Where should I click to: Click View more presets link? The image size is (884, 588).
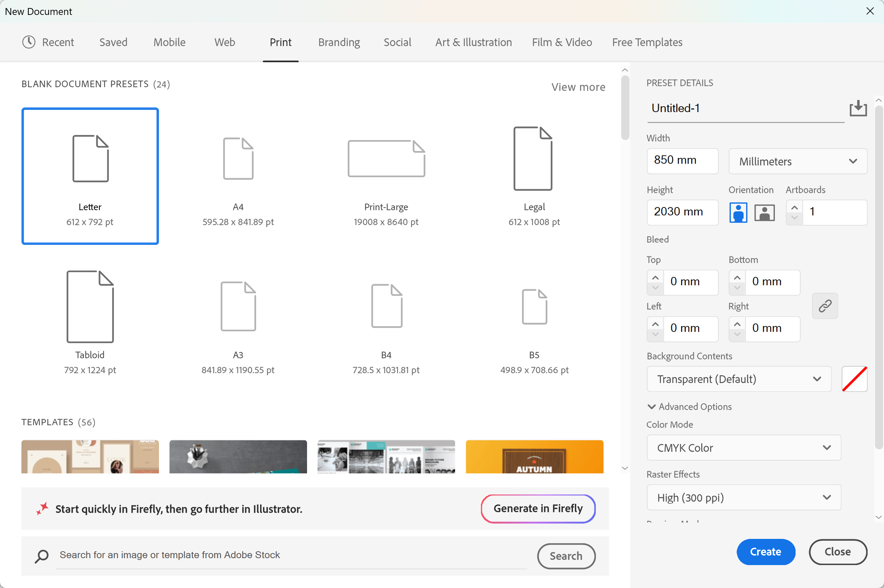point(578,87)
